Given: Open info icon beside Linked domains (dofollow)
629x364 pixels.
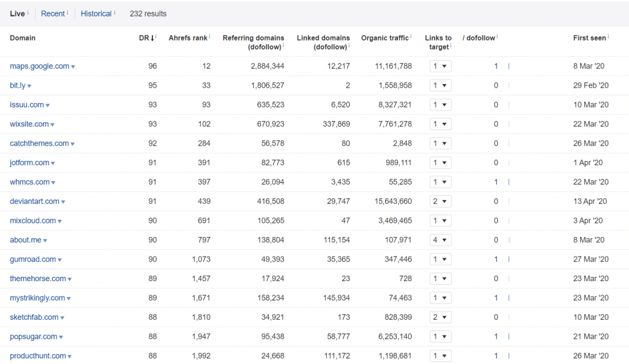Looking at the screenshot, I should (x=349, y=45).
